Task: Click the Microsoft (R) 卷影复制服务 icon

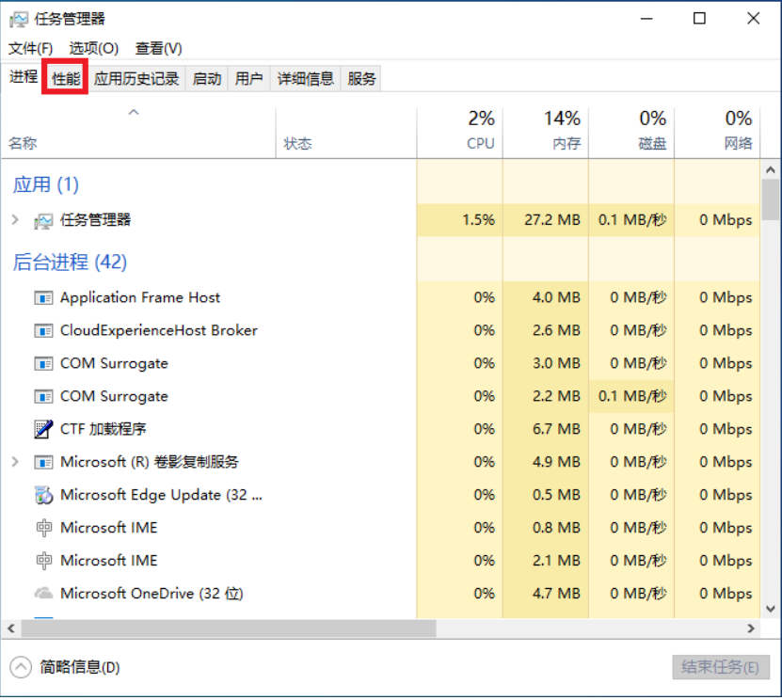Action: (x=43, y=463)
